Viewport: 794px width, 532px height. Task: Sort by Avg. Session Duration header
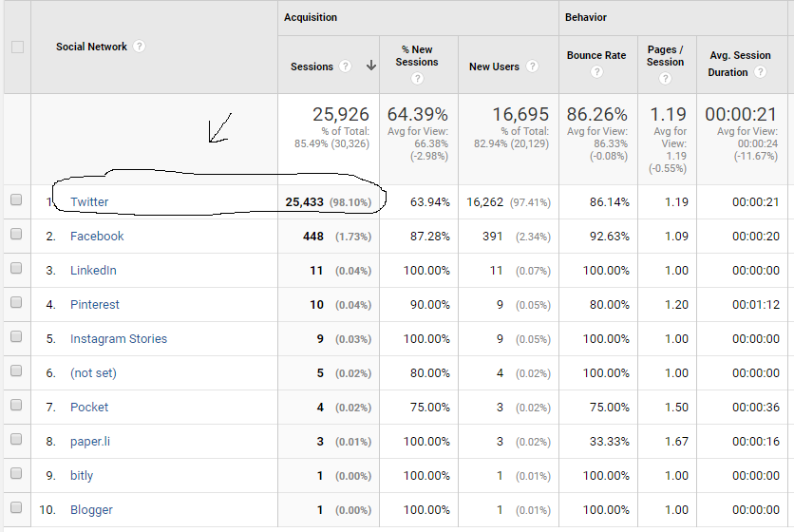click(x=739, y=64)
